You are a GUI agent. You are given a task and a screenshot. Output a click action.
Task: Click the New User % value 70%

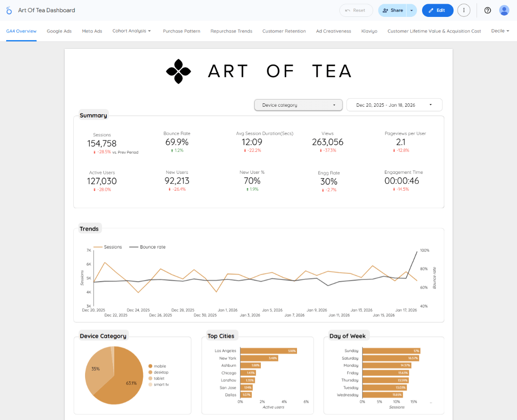252,181
